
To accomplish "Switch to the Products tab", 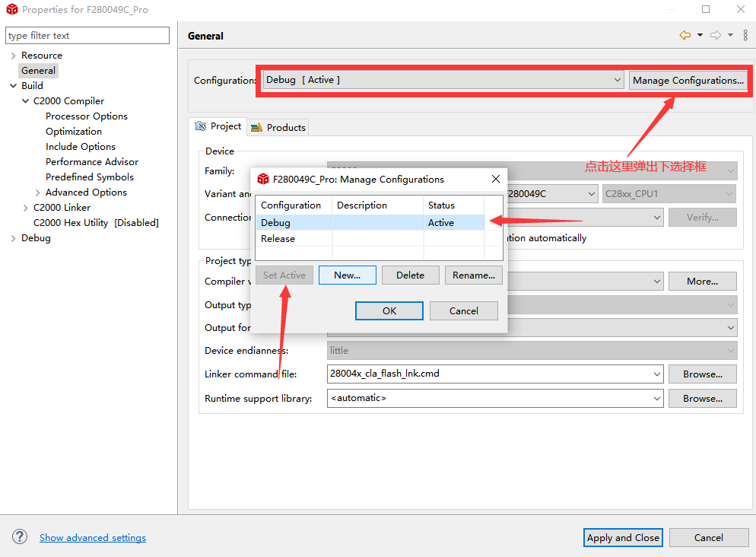I will pos(278,127).
